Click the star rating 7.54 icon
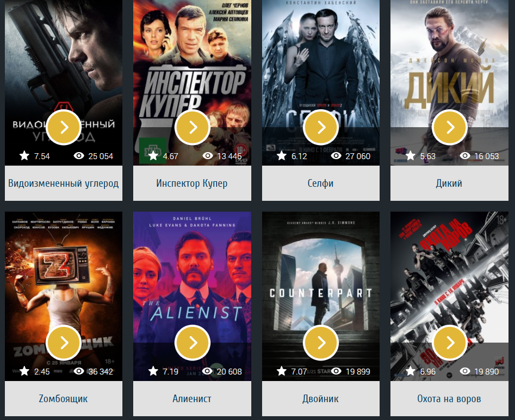 coord(24,156)
